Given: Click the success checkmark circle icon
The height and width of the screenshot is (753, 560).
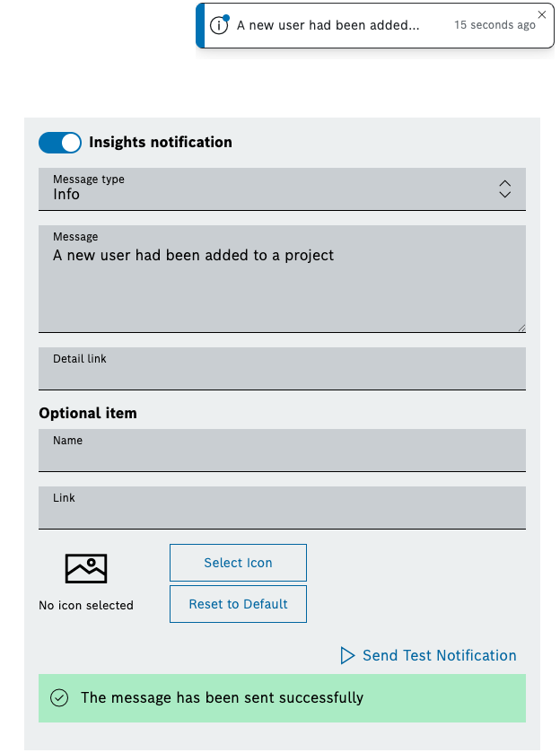Looking at the screenshot, I should point(59,698).
